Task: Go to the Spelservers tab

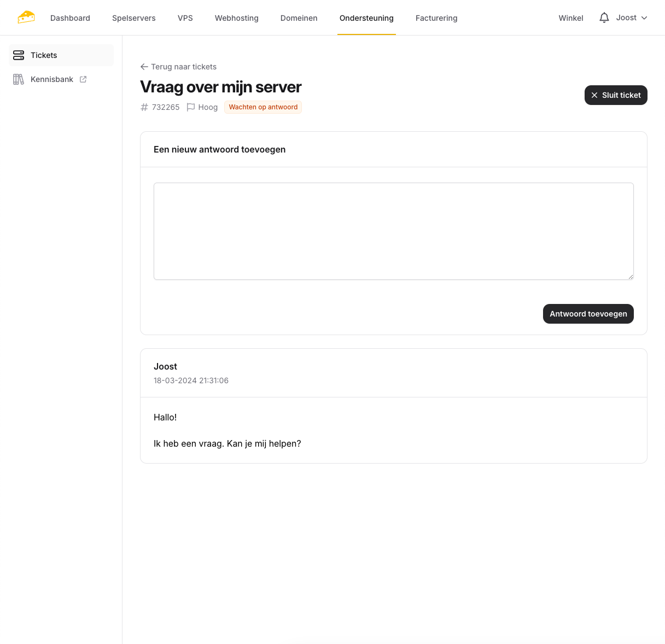Action: [134, 18]
